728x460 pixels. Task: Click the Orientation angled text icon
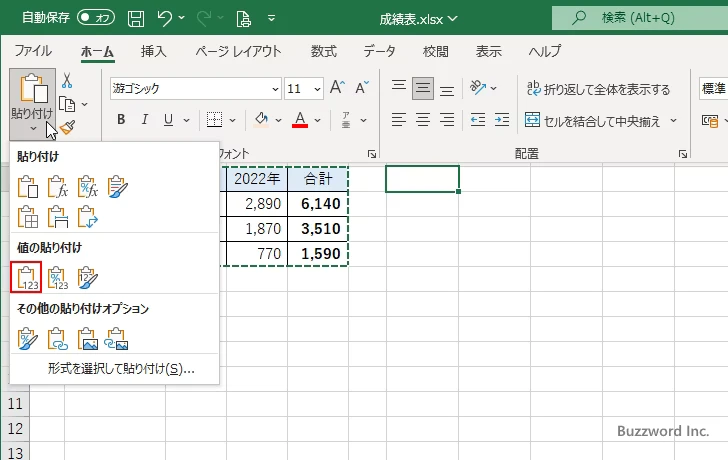[477, 87]
